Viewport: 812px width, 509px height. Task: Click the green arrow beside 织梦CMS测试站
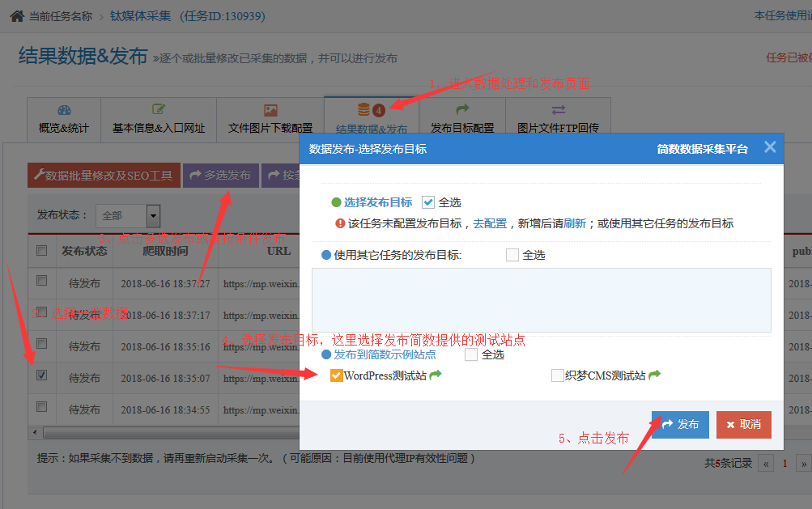655,375
